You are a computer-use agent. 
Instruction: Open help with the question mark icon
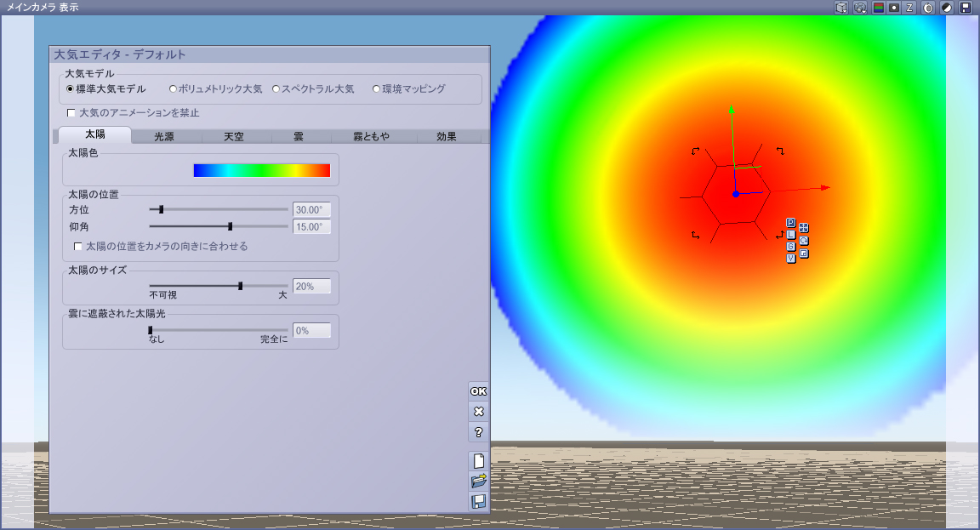(x=478, y=432)
